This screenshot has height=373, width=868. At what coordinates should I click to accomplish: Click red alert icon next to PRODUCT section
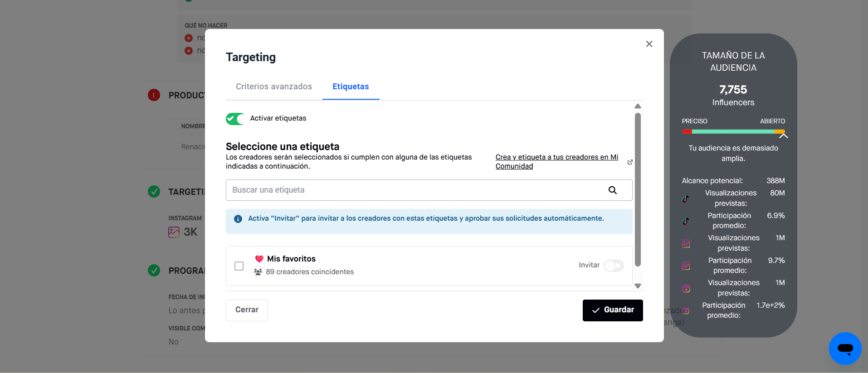154,95
